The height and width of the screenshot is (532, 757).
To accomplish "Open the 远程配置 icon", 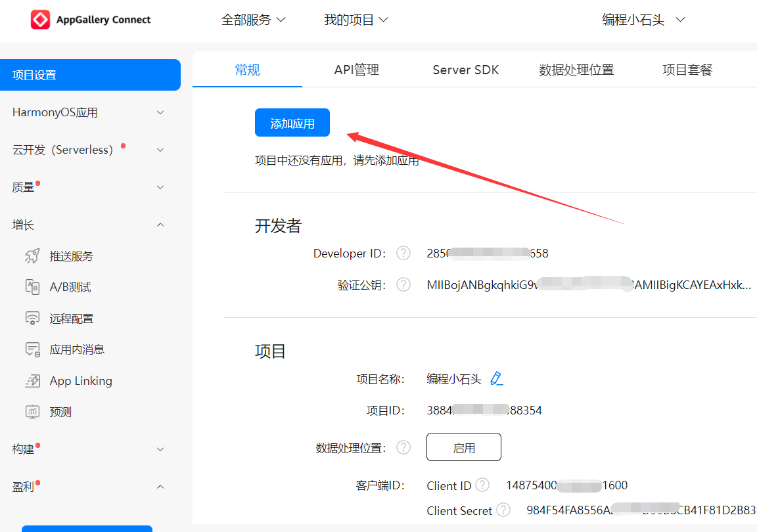I will pyautogui.click(x=32, y=318).
